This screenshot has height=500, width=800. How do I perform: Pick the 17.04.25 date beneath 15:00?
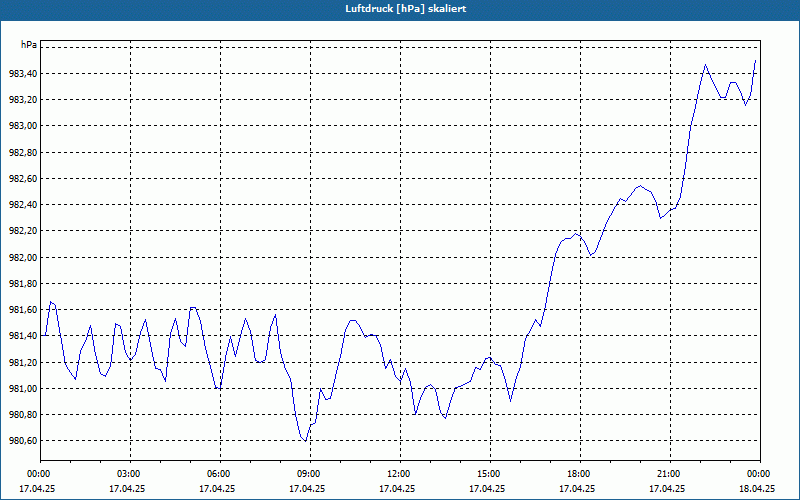pos(487,488)
